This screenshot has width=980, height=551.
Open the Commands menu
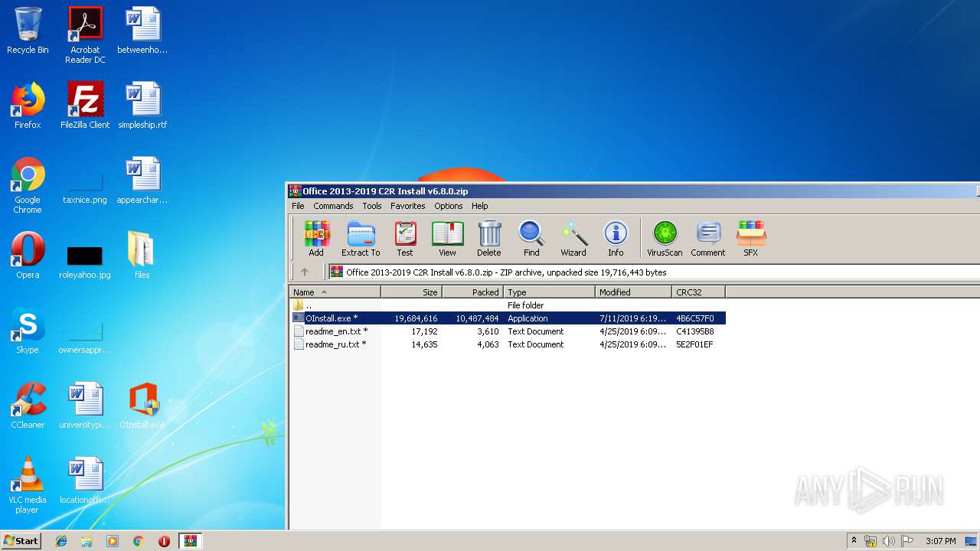click(333, 206)
